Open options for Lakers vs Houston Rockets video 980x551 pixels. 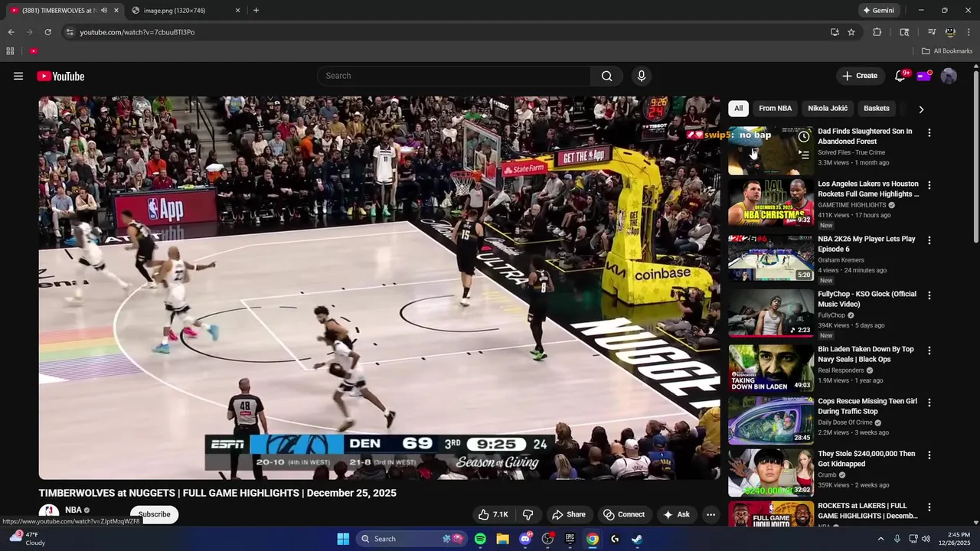coord(929,185)
